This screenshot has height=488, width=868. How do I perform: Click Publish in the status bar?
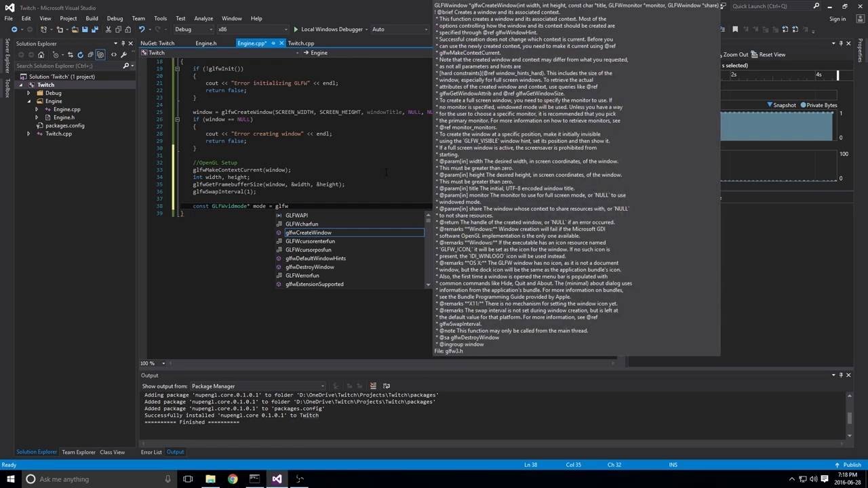point(852,465)
